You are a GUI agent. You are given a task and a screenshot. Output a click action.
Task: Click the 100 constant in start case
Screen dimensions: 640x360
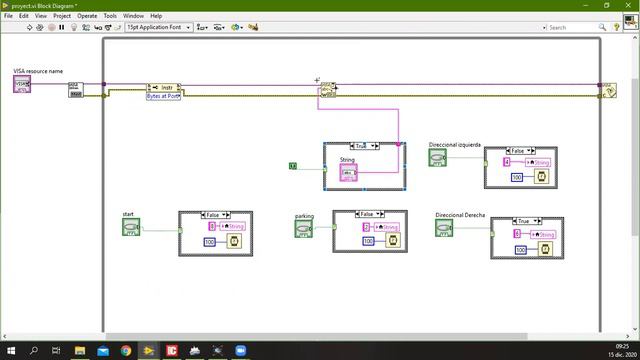pyautogui.click(x=209, y=242)
